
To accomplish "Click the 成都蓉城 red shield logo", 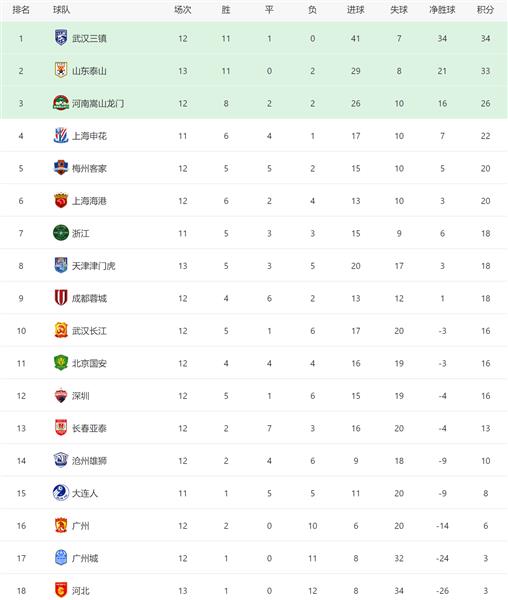I will (x=61, y=298).
